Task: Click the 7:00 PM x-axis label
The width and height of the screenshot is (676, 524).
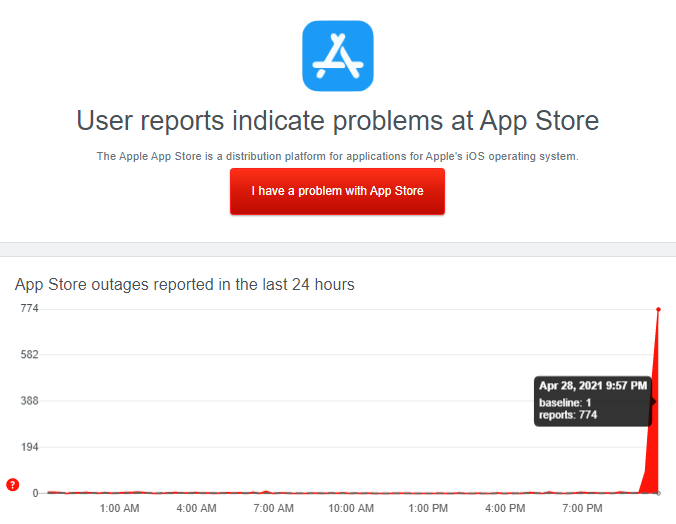Action: (582, 508)
